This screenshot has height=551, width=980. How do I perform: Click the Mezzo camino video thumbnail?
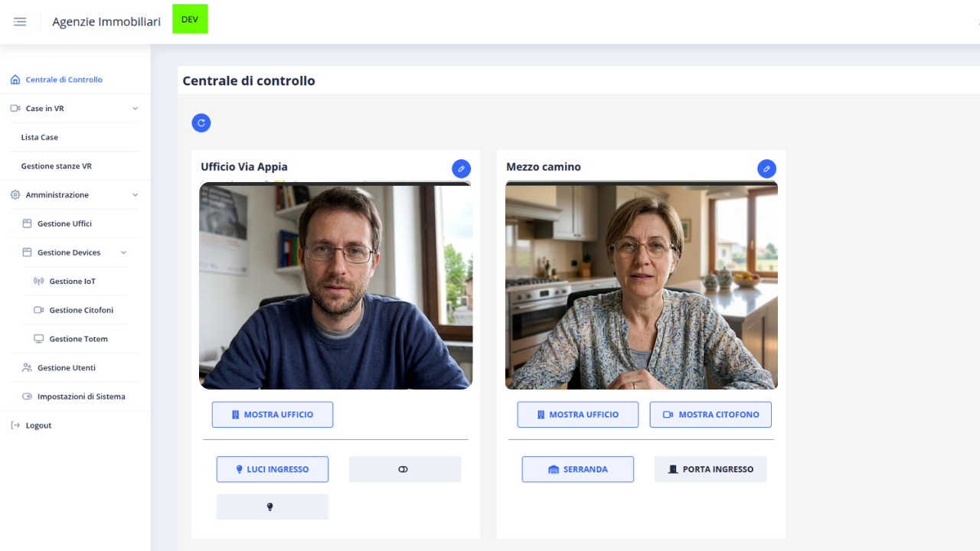tap(641, 284)
